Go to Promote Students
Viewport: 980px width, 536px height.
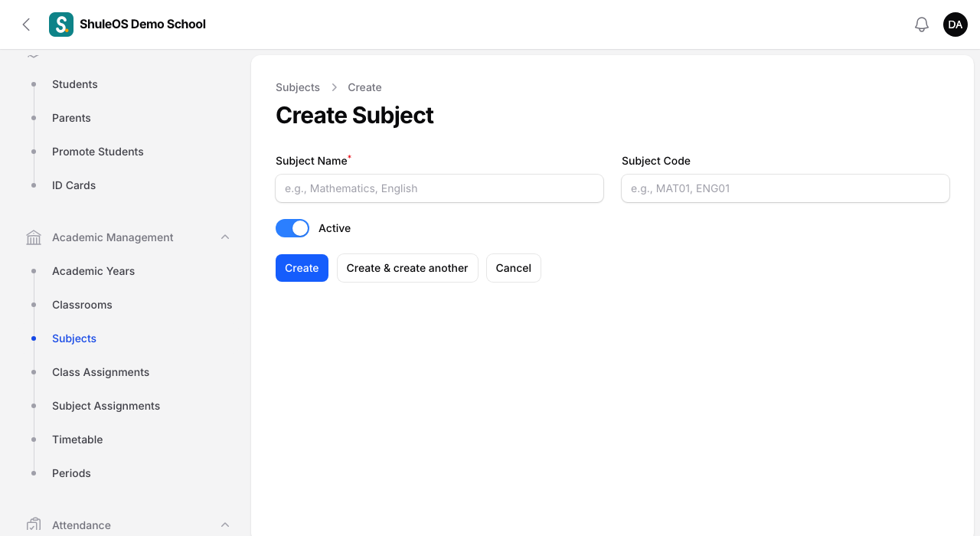tap(98, 152)
